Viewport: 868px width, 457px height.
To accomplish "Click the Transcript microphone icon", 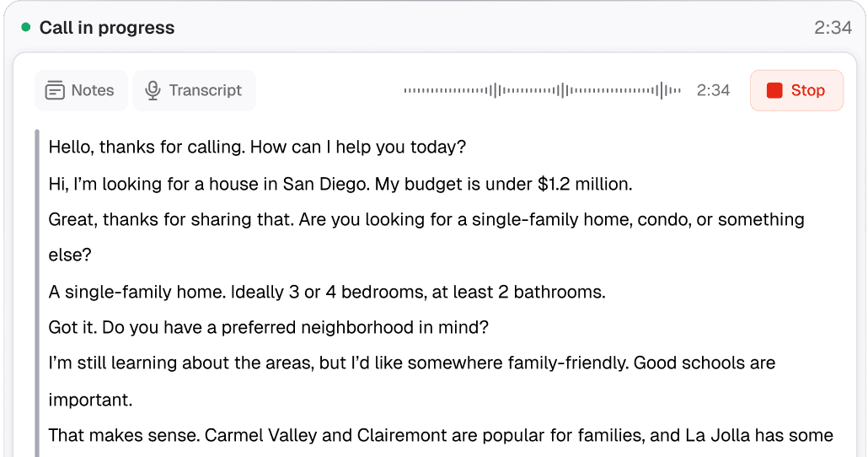I will point(153,90).
